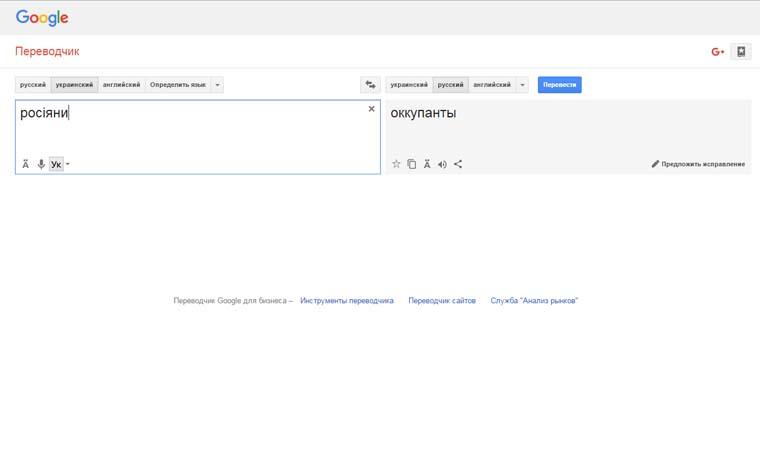Screen dimensions: 760x450
Task: Show source transliteration Ä icon
Action: click(x=26, y=164)
